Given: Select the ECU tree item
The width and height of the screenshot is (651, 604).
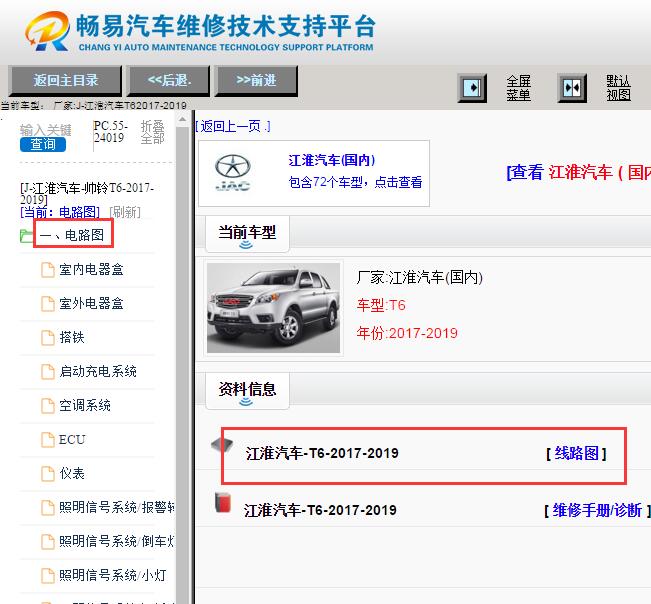Looking at the screenshot, I should [72, 439].
